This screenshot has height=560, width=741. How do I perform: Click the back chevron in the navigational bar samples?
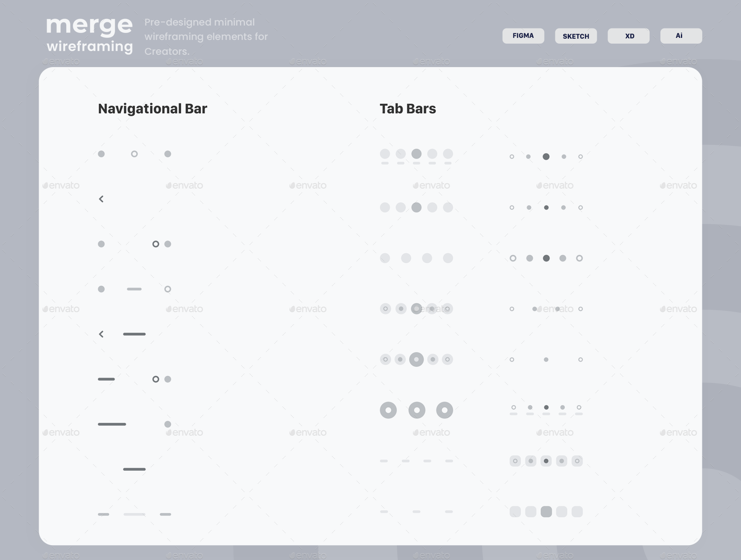[101, 199]
